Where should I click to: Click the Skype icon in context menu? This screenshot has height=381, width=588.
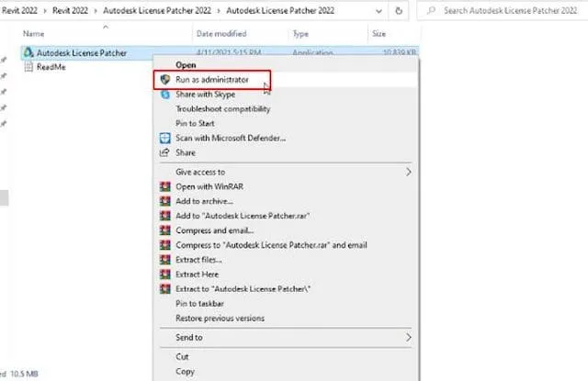click(x=165, y=95)
